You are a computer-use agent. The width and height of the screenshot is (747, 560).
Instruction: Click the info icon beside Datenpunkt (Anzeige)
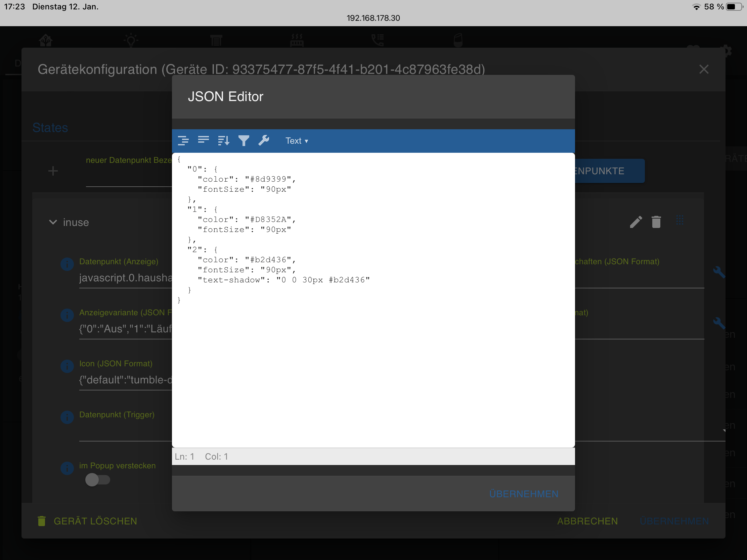click(x=67, y=264)
